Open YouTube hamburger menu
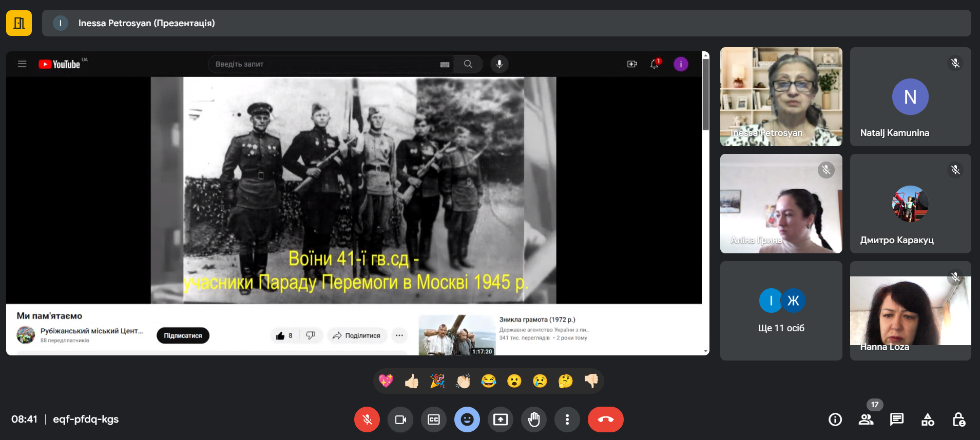 tap(22, 64)
